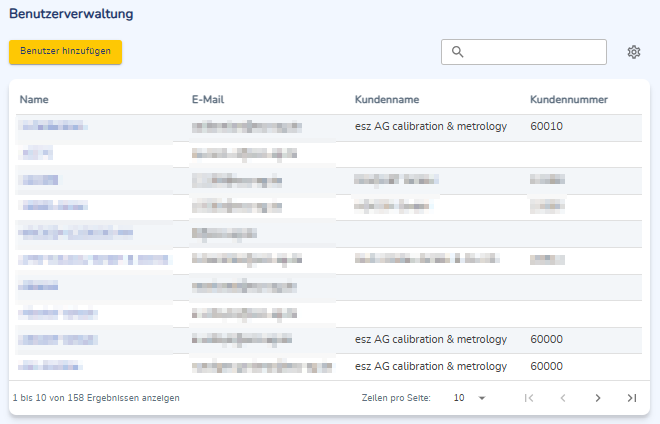Focus the user search field
The height and width of the screenshot is (424, 660).
tap(524, 52)
